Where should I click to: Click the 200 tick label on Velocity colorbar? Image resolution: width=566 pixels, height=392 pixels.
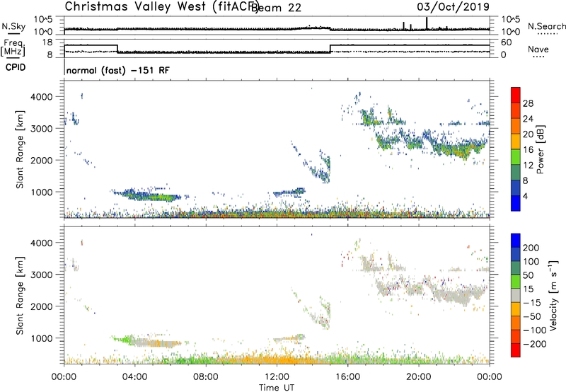531,248
